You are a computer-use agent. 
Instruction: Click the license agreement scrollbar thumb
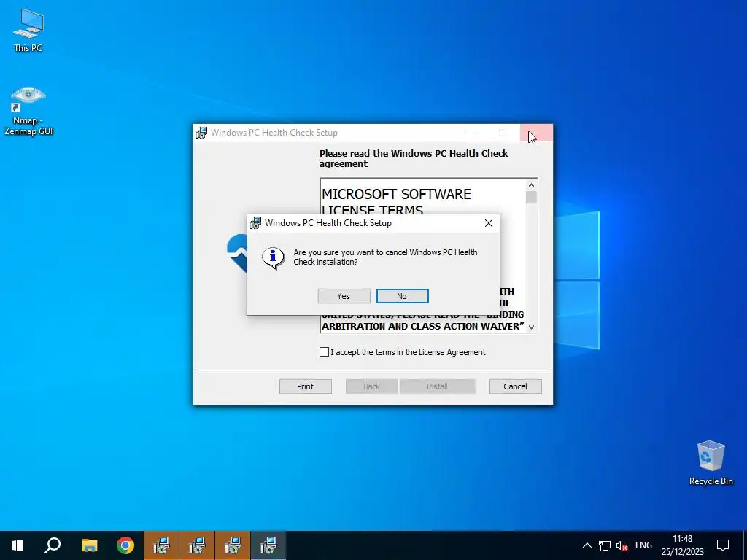531,197
